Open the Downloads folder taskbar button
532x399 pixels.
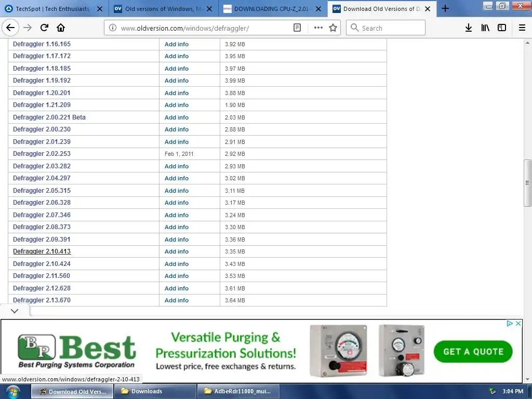pyautogui.click(x=155, y=392)
